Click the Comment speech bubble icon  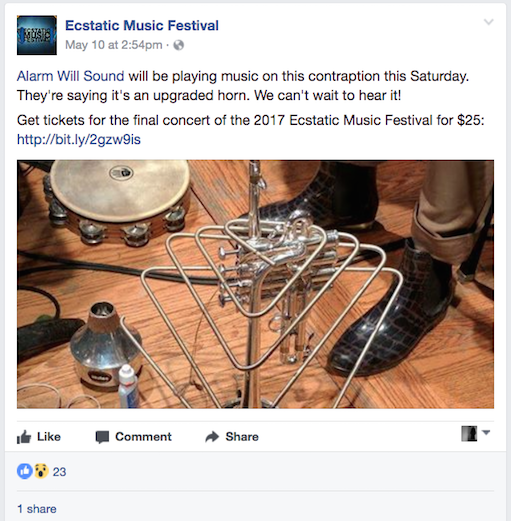click(x=102, y=437)
